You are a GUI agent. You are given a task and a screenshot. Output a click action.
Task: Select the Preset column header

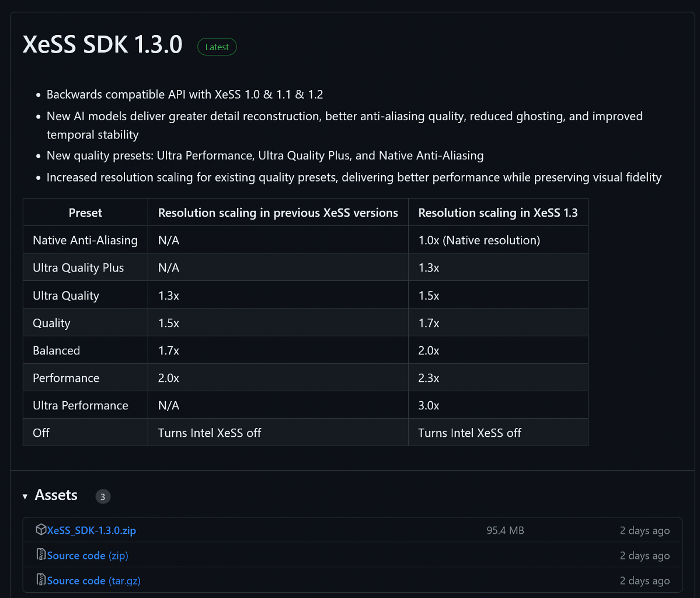(x=85, y=213)
